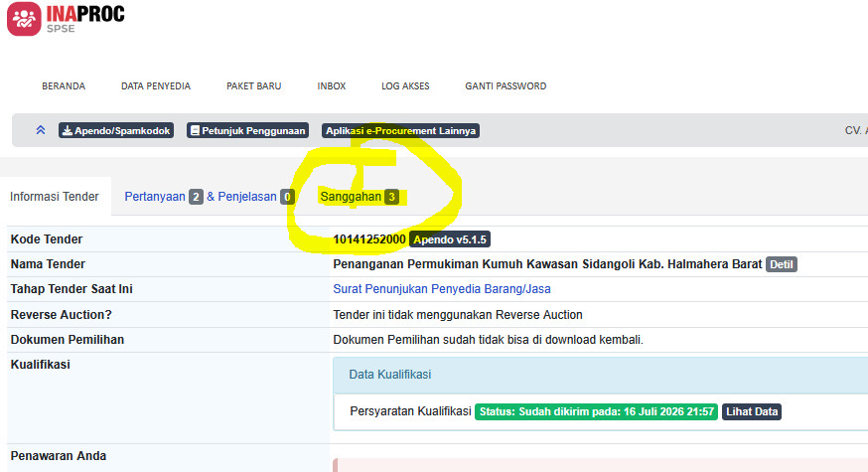Image resolution: width=868 pixels, height=472 pixels.
Task: Open PAKET BARU menu
Action: [253, 85]
